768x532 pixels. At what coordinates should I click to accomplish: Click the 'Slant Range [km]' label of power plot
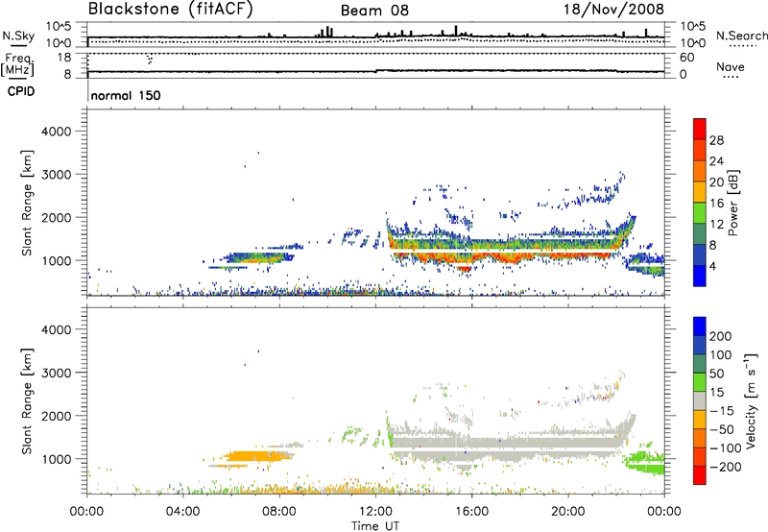[x=27, y=203]
